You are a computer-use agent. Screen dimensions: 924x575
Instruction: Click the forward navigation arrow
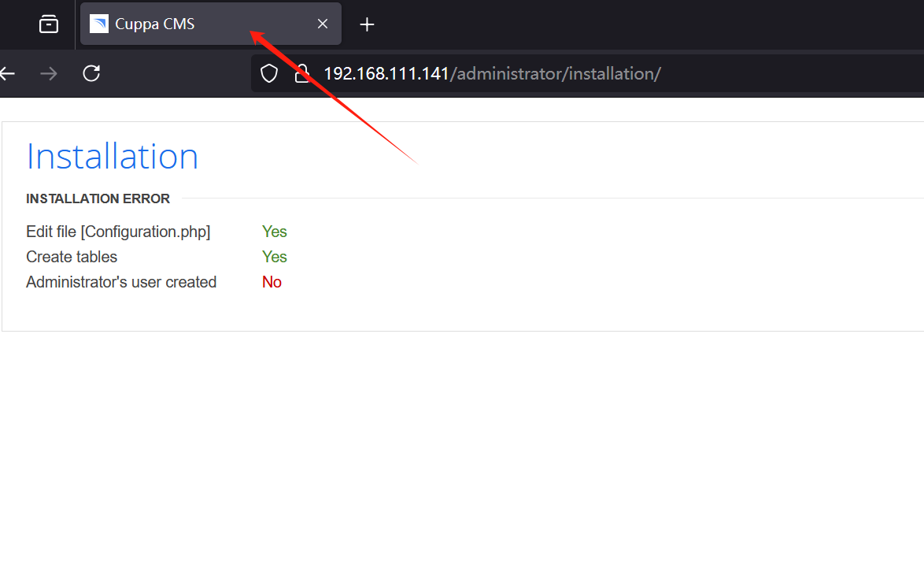coord(48,74)
